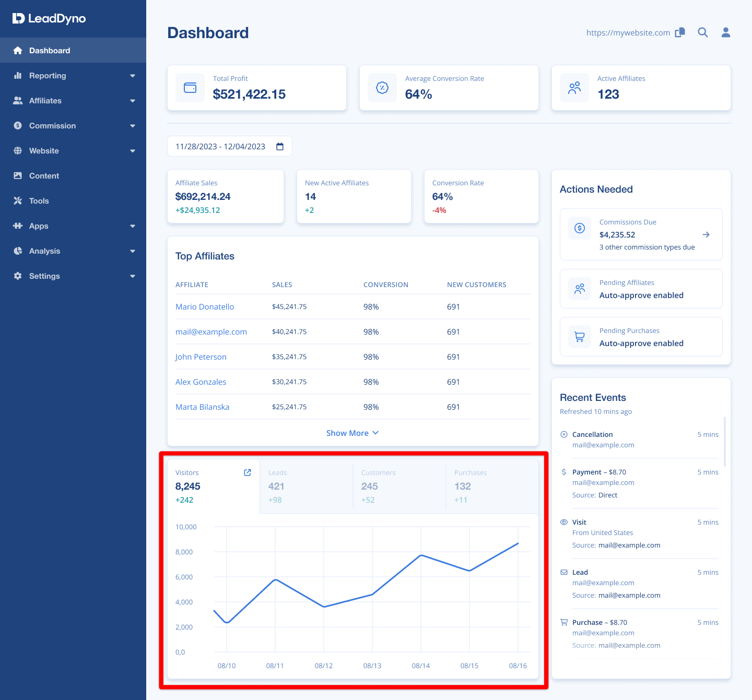
Task: Expand the Settings menu arrow
Action: [133, 276]
